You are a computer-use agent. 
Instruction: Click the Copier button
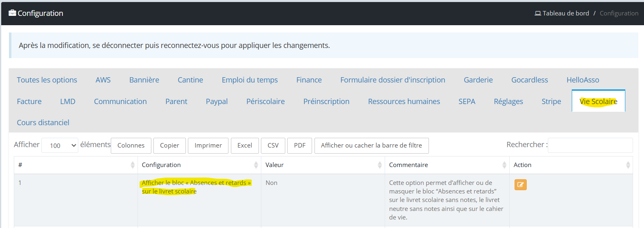[169, 145]
